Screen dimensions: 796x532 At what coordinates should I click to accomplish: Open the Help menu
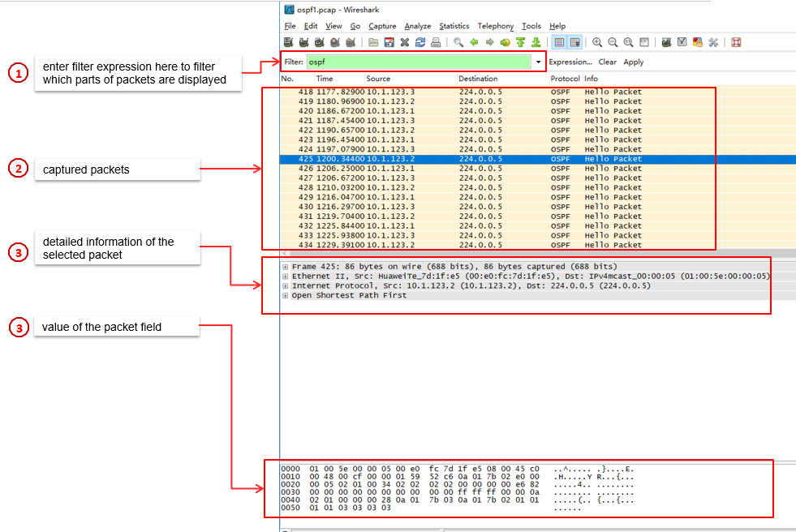[x=557, y=26]
